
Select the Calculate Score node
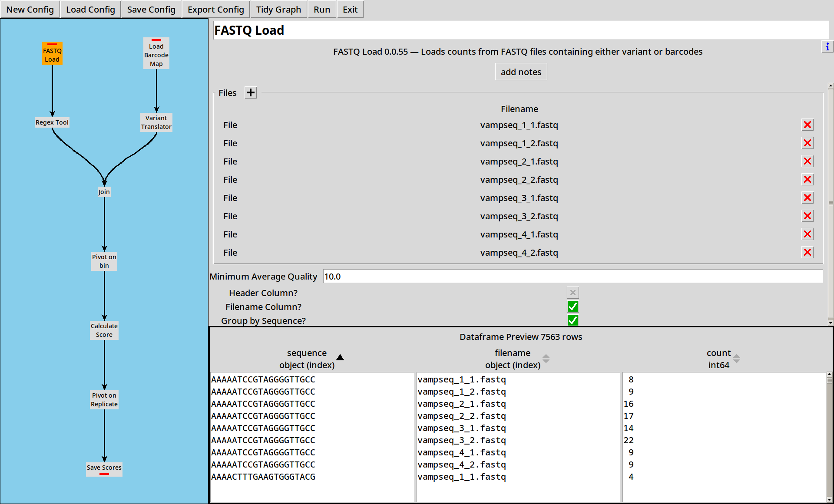pos(104,330)
